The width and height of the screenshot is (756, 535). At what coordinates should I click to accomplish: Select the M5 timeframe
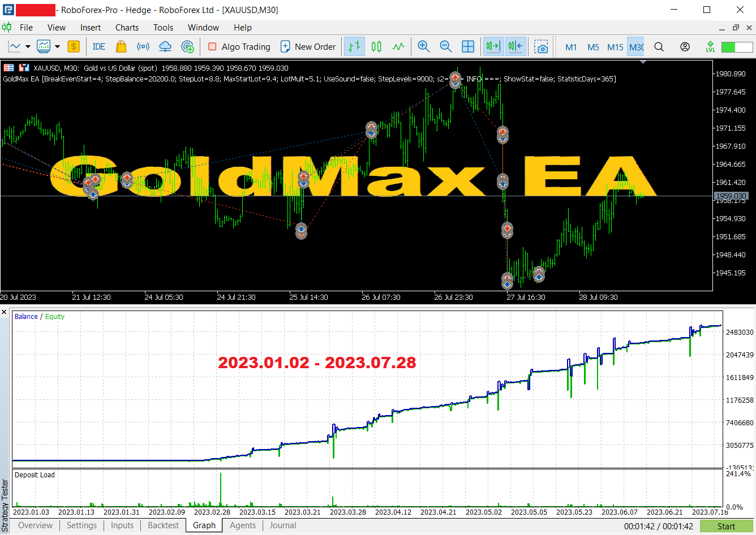[x=593, y=47]
